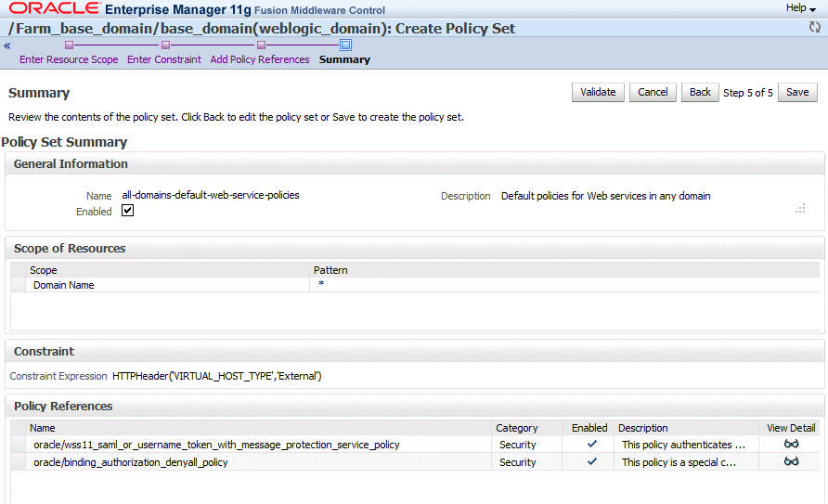
Task: Click the Enter Constraint train step marker
Action: (166, 45)
